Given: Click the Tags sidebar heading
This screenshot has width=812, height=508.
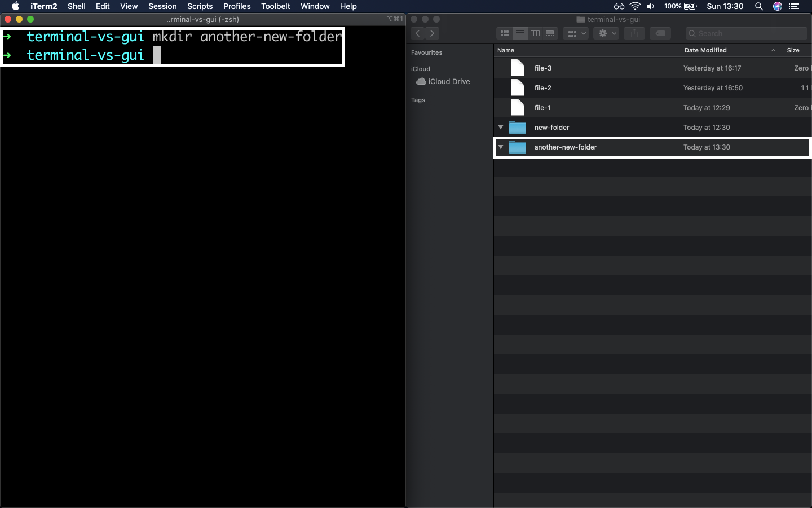Looking at the screenshot, I should pyautogui.click(x=418, y=100).
